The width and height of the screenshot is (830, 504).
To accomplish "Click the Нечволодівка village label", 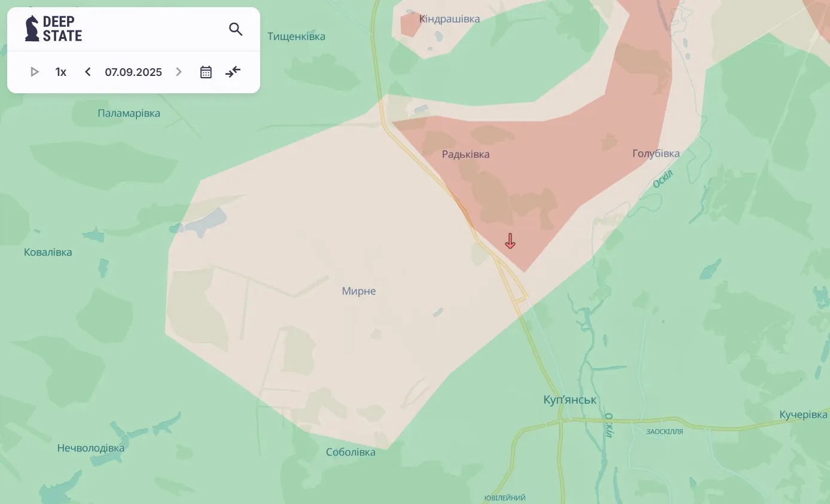I will point(91,448).
